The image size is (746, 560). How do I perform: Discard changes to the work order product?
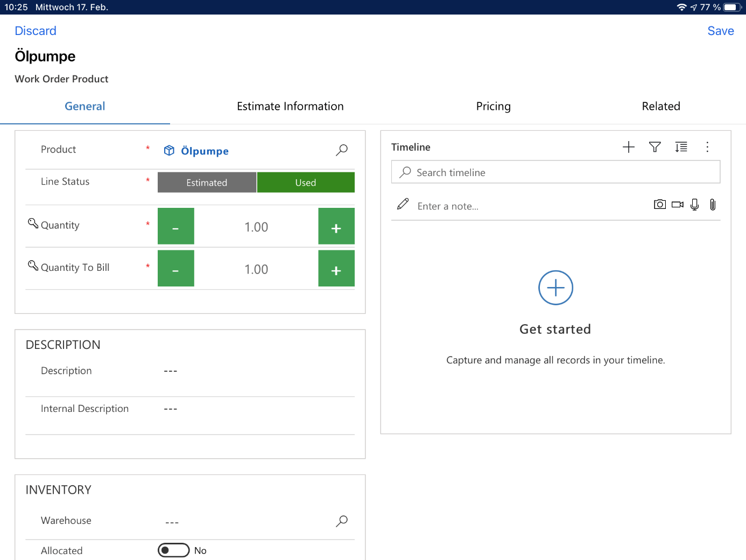(36, 31)
